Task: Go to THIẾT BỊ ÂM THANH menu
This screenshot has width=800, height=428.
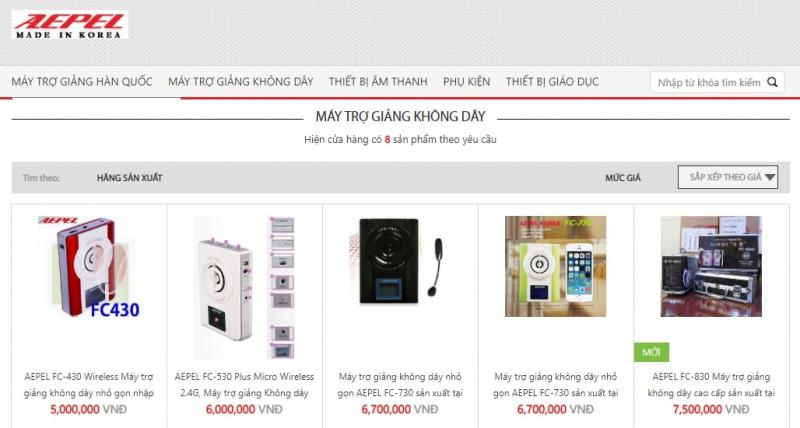Action: tap(378, 82)
